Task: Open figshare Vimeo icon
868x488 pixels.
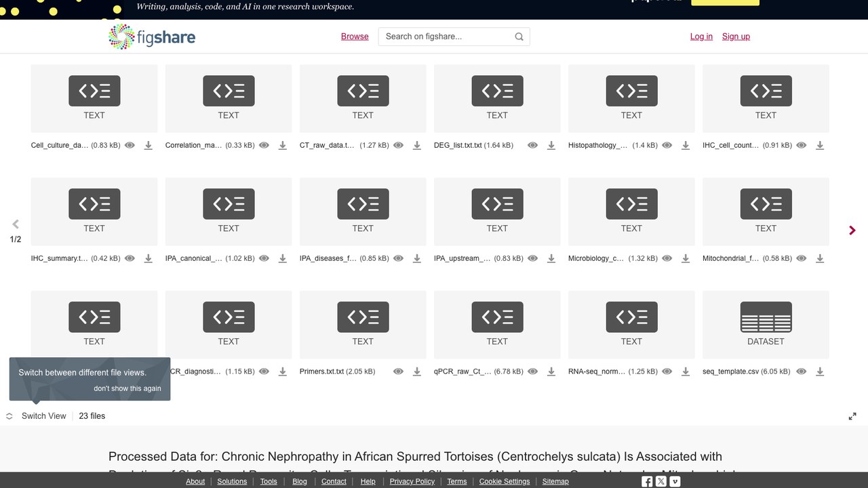Action: click(675, 481)
